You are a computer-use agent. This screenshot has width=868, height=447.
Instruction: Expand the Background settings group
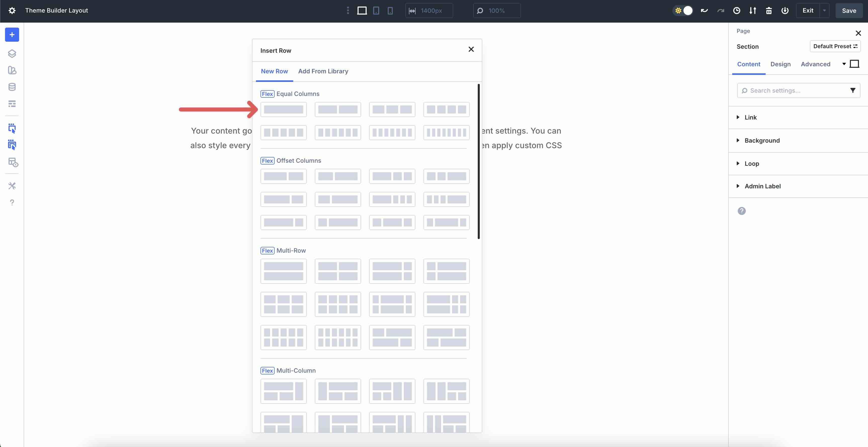762,140
